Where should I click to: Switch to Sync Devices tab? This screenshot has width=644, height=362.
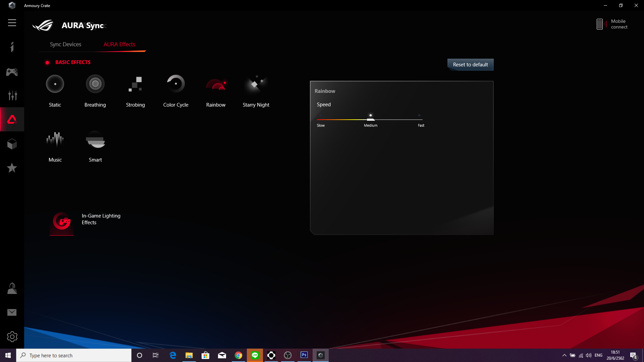pyautogui.click(x=65, y=44)
